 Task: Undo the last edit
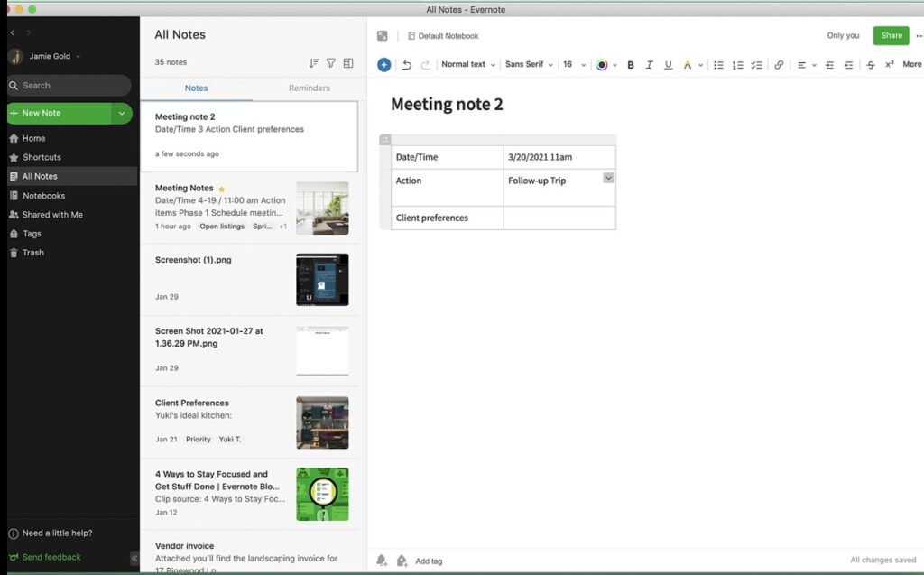coord(407,65)
